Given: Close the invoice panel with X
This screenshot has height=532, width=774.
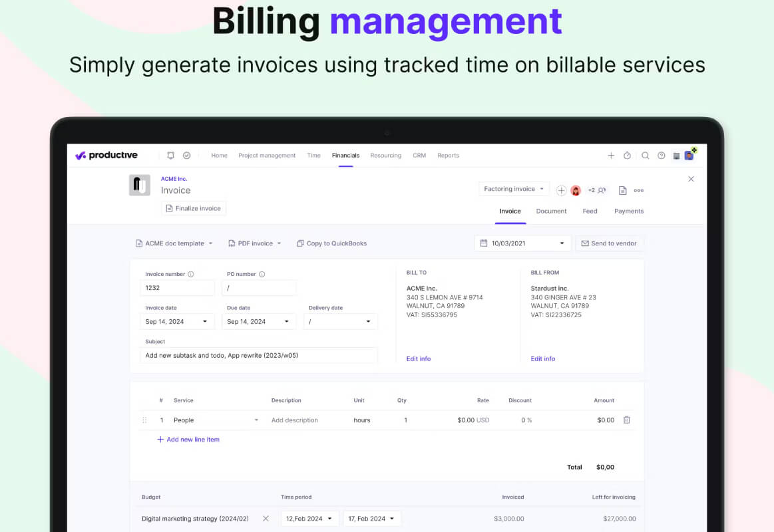Looking at the screenshot, I should click(x=691, y=179).
